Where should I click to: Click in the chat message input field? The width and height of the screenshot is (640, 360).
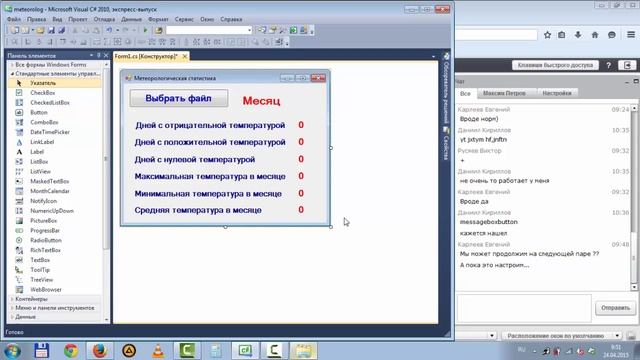524,308
